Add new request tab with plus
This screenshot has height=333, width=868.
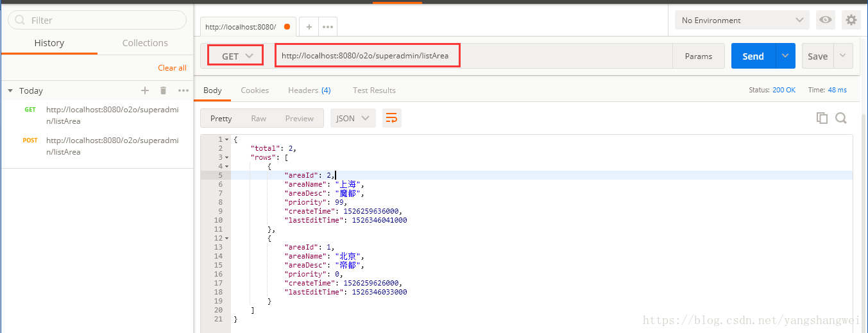(309, 27)
